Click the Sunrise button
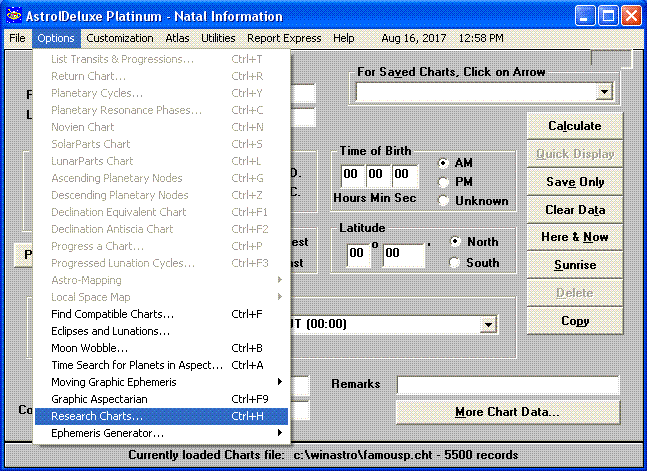Screen dimensions: 647x471 tap(575, 265)
